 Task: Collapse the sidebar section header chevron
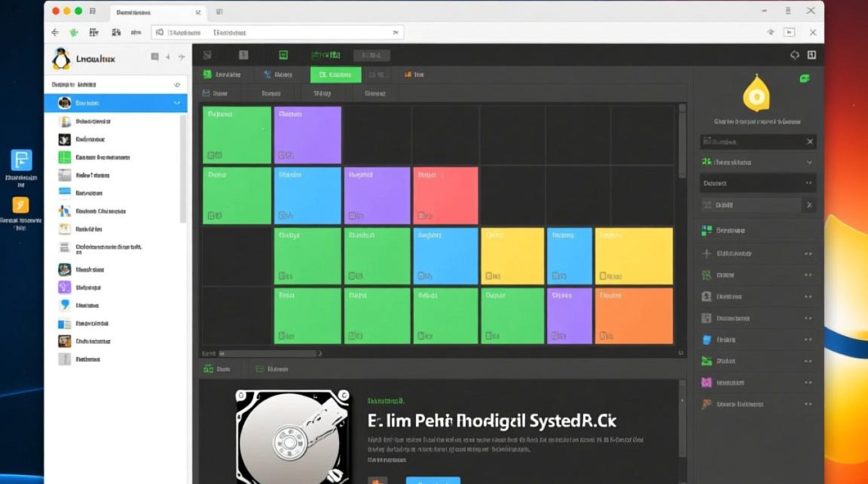tap(176, 85)
